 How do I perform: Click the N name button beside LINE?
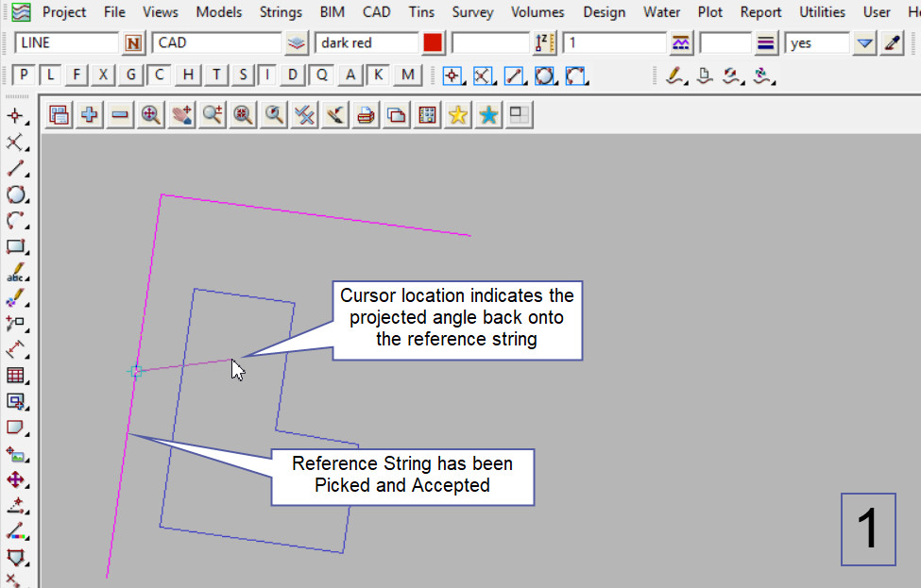(134, 43)
